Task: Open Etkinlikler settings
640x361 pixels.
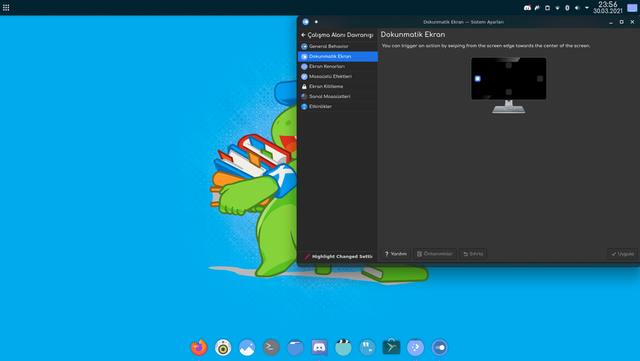Action: 338,107
